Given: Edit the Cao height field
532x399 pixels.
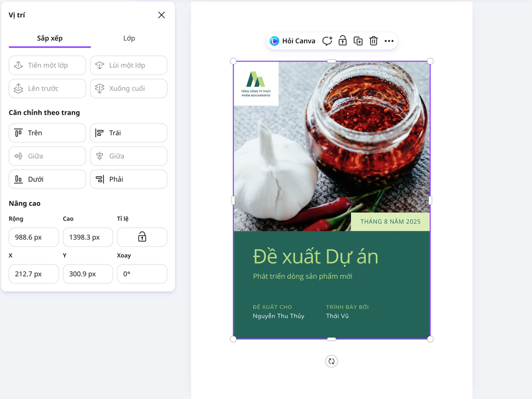Looking at the screenshot, I should pos(88,237).
